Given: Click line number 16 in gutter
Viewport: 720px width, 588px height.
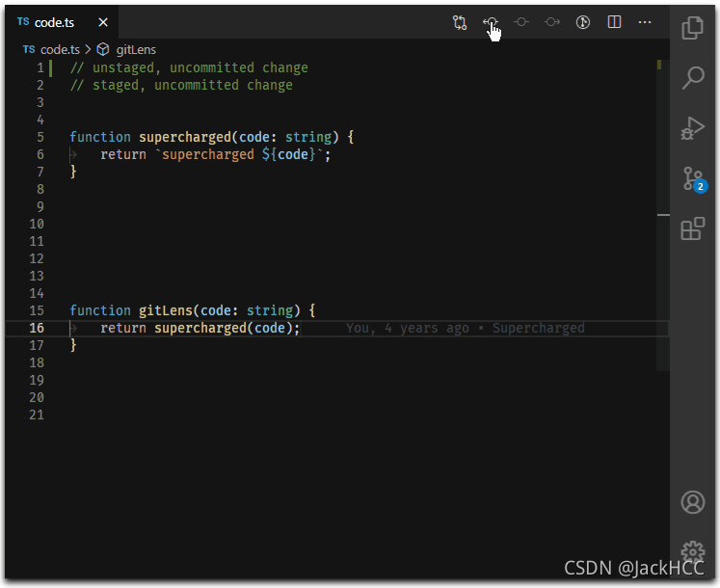Looking at the screenshot, I should (37, 328).
